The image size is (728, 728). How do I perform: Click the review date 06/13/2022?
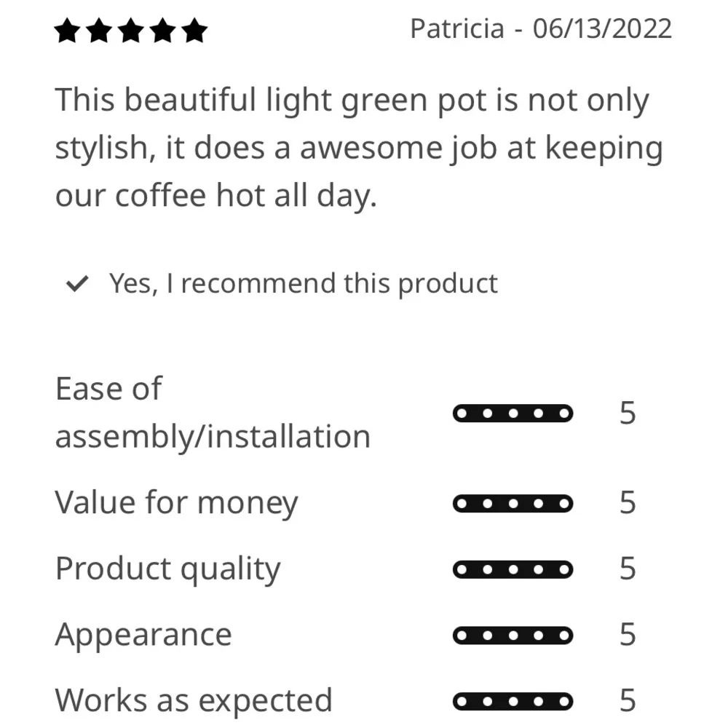click(602, 29)
